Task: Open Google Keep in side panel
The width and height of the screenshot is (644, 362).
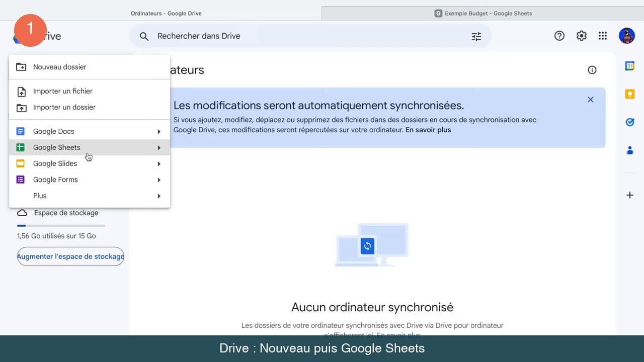Action: 630,94
